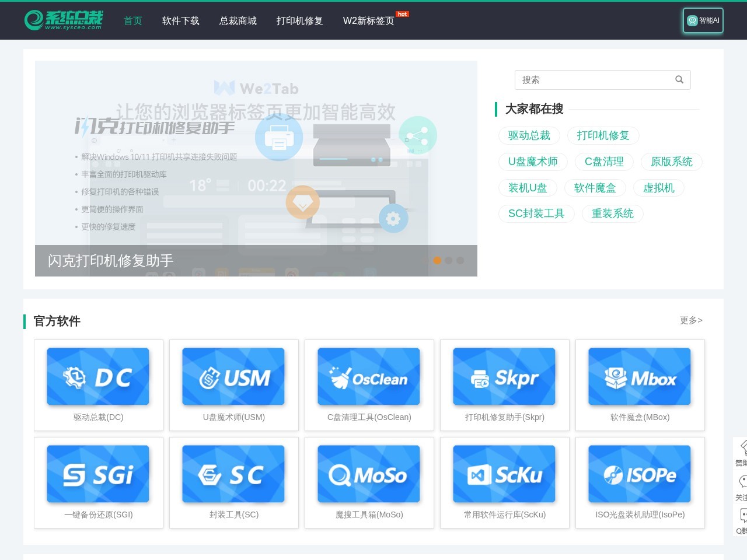Click the 魔搜工具箱(MoSo) label text

click(369, 514)
